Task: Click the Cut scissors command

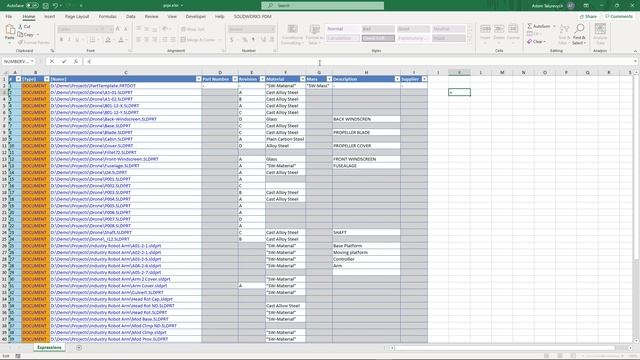Action: (24, 27)
